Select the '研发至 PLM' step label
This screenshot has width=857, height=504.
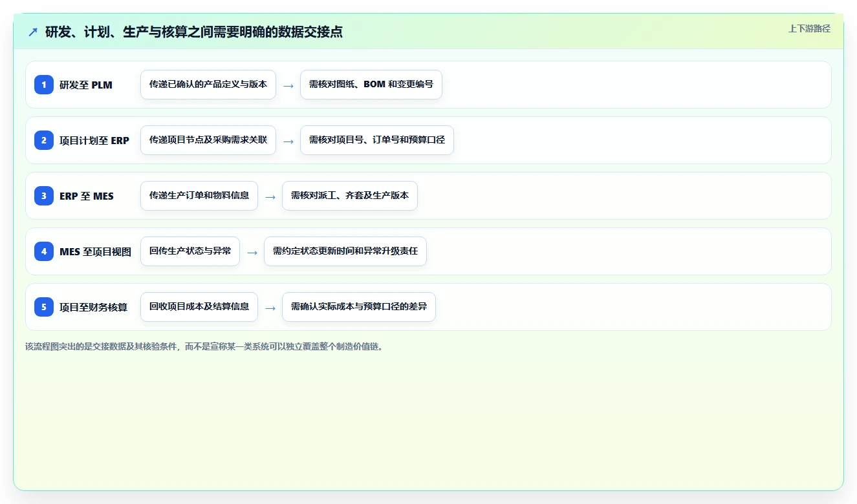point(86,85)
